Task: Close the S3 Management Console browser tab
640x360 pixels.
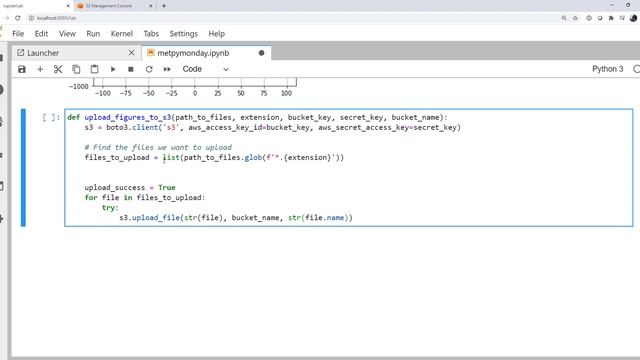Action: click(x=151, y=6)
